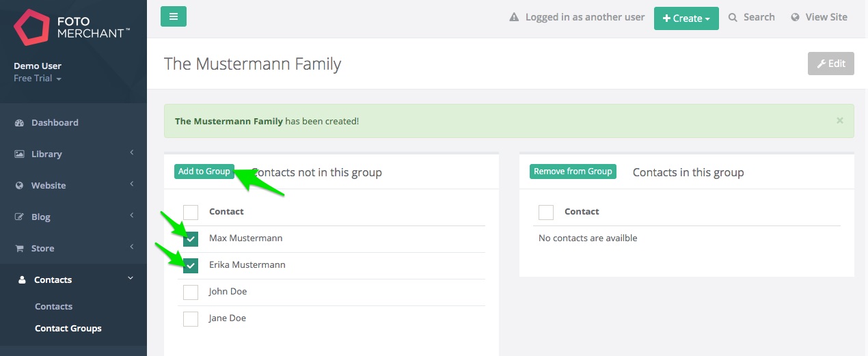Click the Add to Group button
The image size is (868, 356).
pyautogui.click(x=204, y=172)
